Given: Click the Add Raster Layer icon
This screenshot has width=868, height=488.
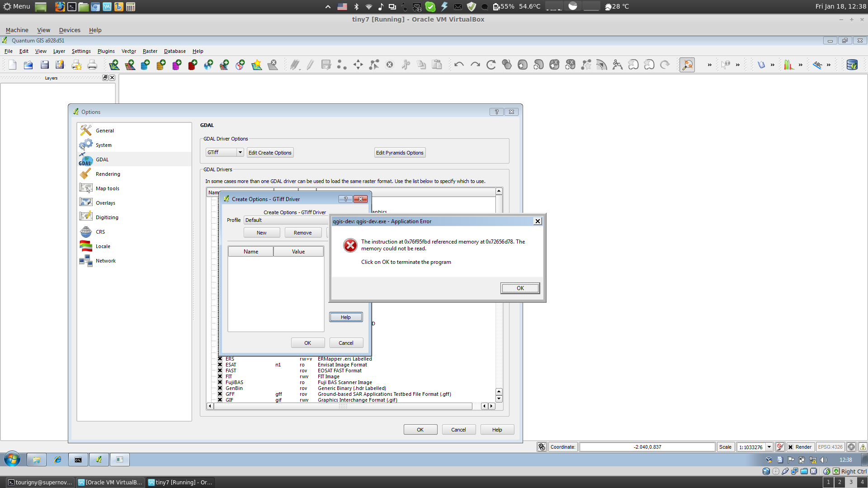Looking at the screenshot, I should (130, 65).
